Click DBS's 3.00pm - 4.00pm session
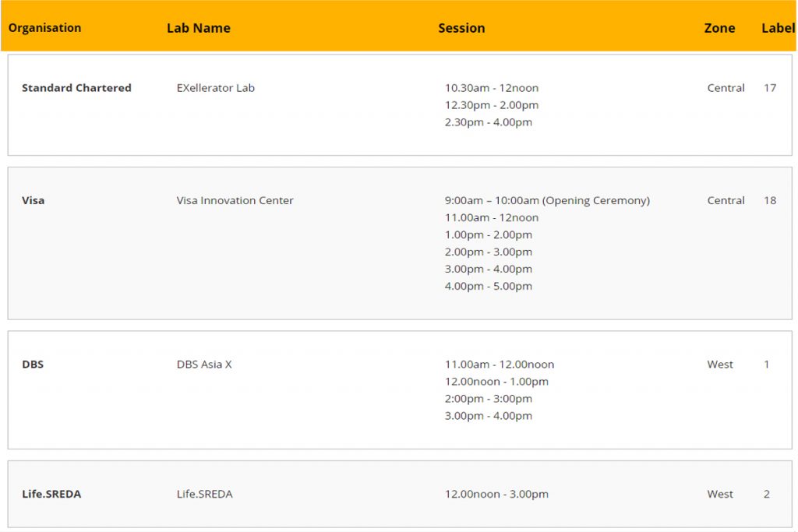 (x=489, y=415)
